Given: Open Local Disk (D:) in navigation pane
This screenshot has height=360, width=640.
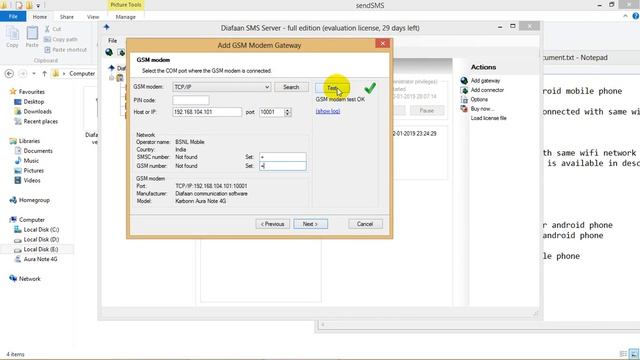Looking at the screenshot, I should (x=37, y=239).
